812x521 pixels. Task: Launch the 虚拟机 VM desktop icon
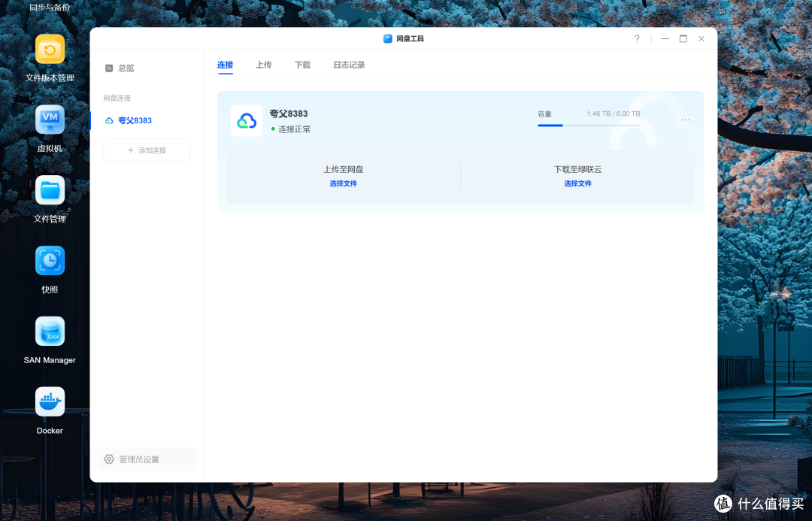50,120
